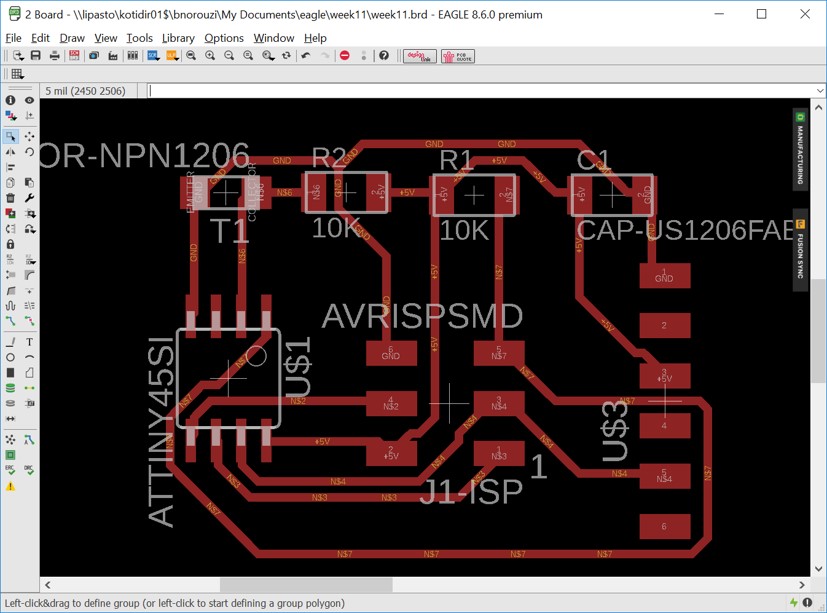Click the vertical scrollbar down arrow
This screenshot has width=827, height=613.
pos(819,569)
